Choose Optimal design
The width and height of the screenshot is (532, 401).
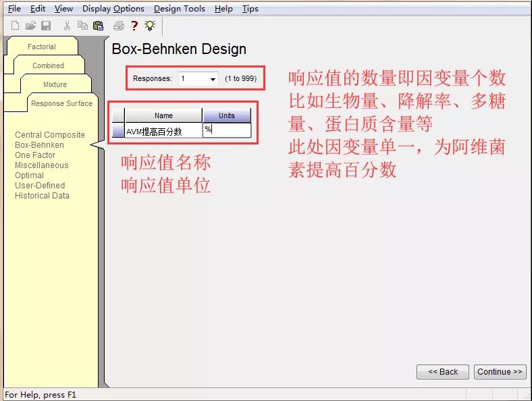point(29,176)
